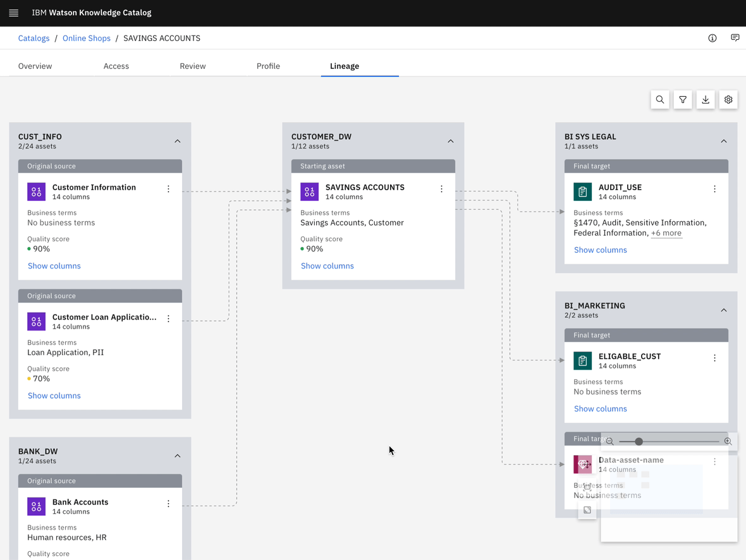Viewport: 746px width, 560px height.
Task: Open the filter tool
Action: point(683,100)
